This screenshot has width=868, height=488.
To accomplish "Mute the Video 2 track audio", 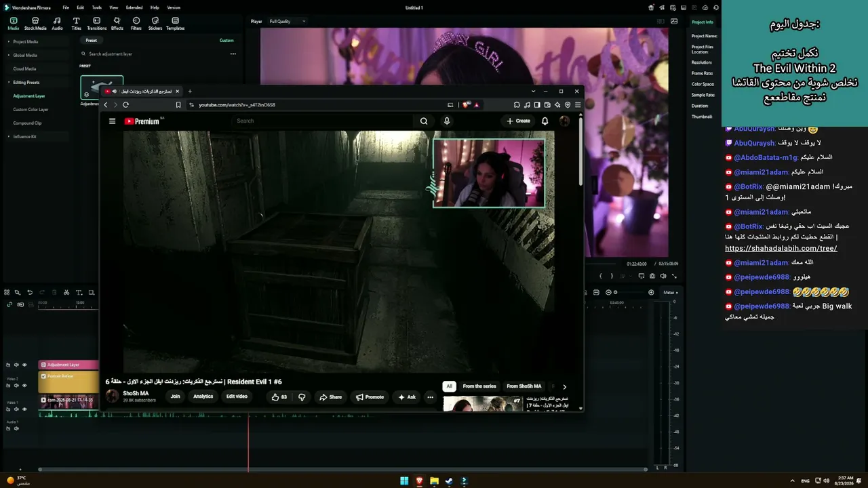I will pyautogui.click(x=16, y=385).
